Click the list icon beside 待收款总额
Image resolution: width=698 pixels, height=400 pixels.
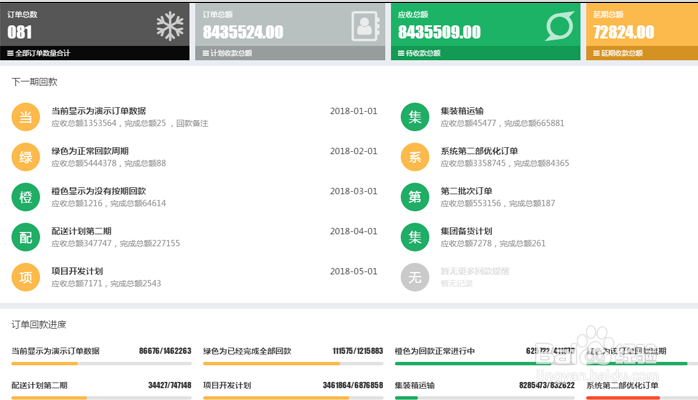[401, 53]
